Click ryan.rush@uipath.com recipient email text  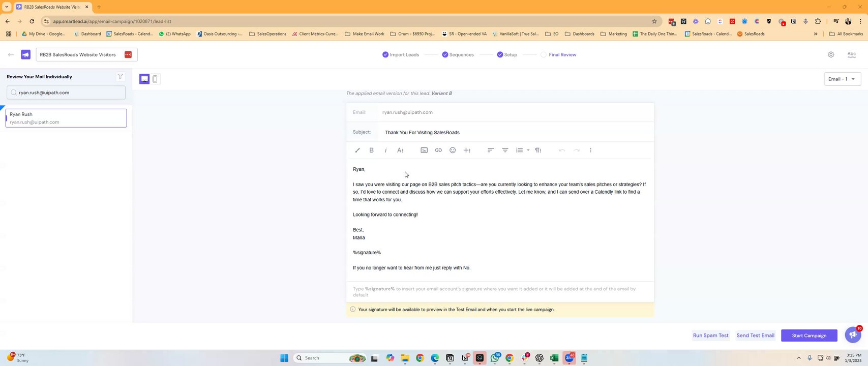click(x=407, y=112)
